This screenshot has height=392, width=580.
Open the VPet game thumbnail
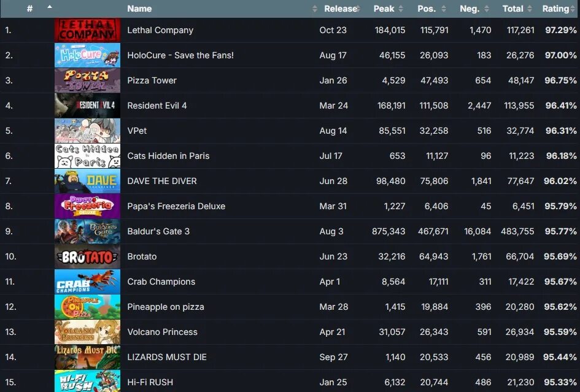pyautogui.click(x=87, y=131)
